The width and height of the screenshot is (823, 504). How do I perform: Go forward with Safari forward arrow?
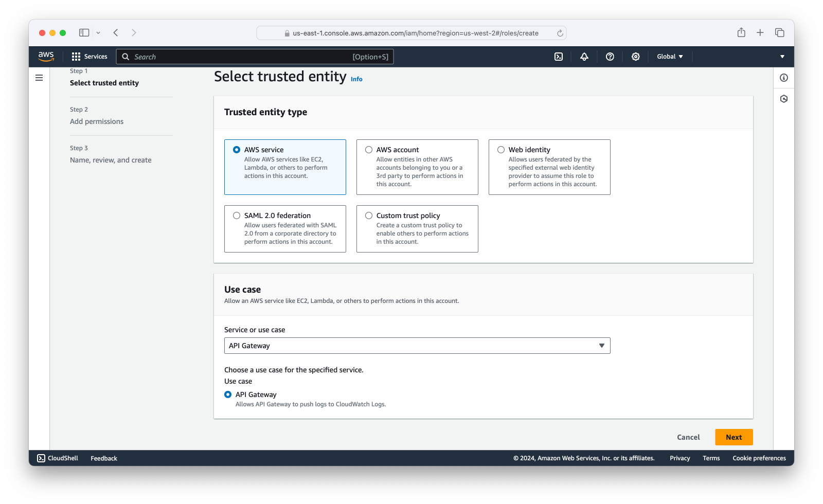point(134,32)
